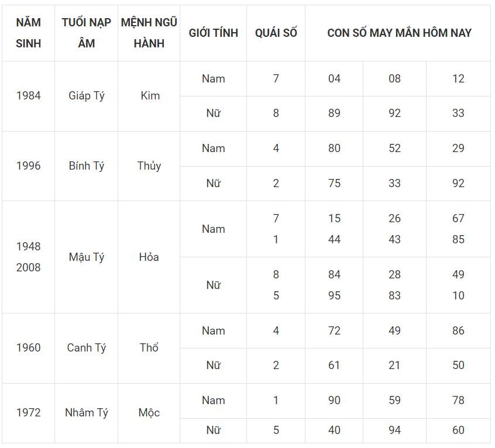The image size is (495, 448).
Task: Select the Mộc element cell
Action: [x=149, y=413]
